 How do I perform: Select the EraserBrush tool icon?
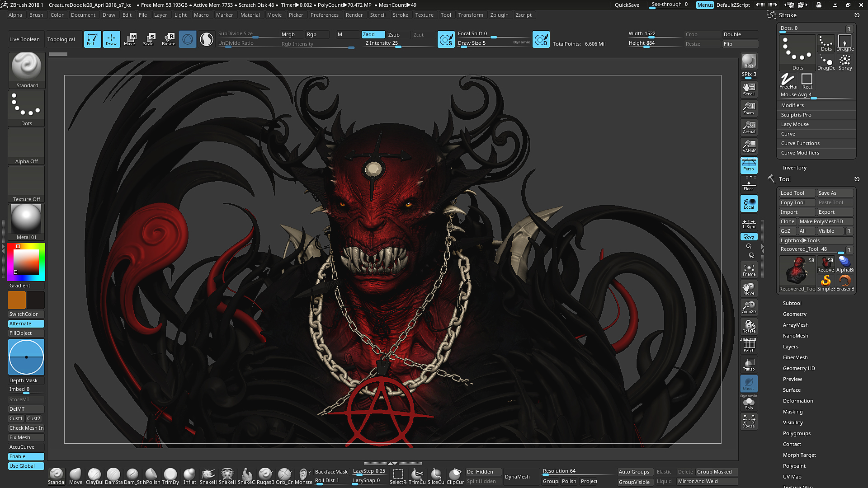[x=845, y=283]
